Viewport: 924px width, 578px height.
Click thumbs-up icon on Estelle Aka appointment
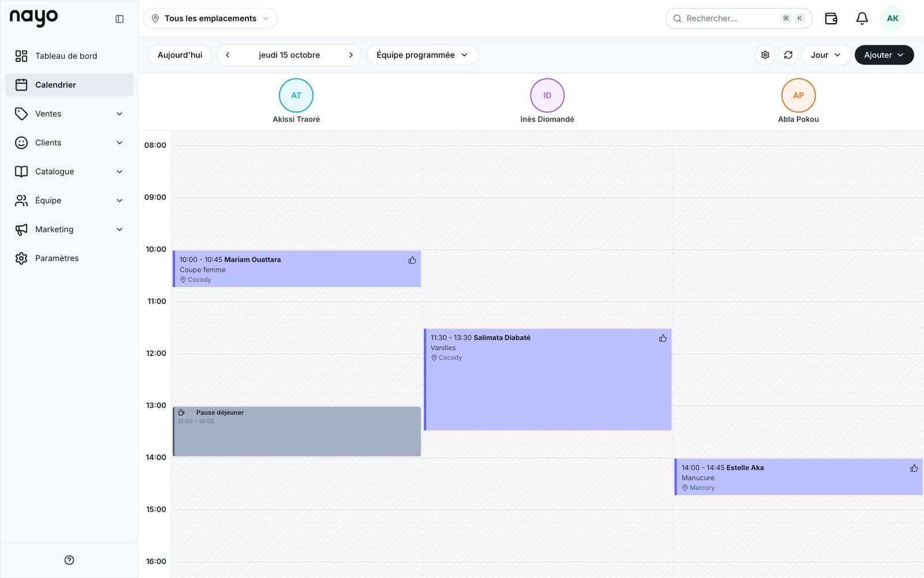pyautogui.click(x=914, y=468)
